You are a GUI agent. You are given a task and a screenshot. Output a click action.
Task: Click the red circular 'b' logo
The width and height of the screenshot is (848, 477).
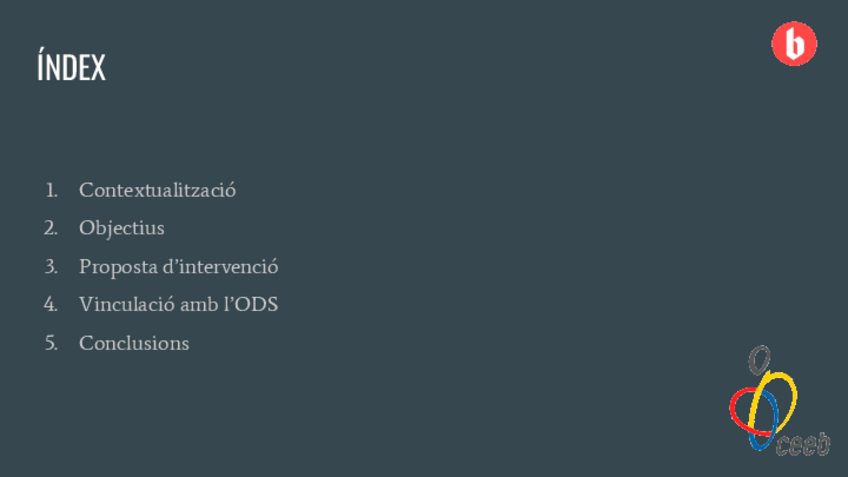pyautogui.click(x=794, y=44)
